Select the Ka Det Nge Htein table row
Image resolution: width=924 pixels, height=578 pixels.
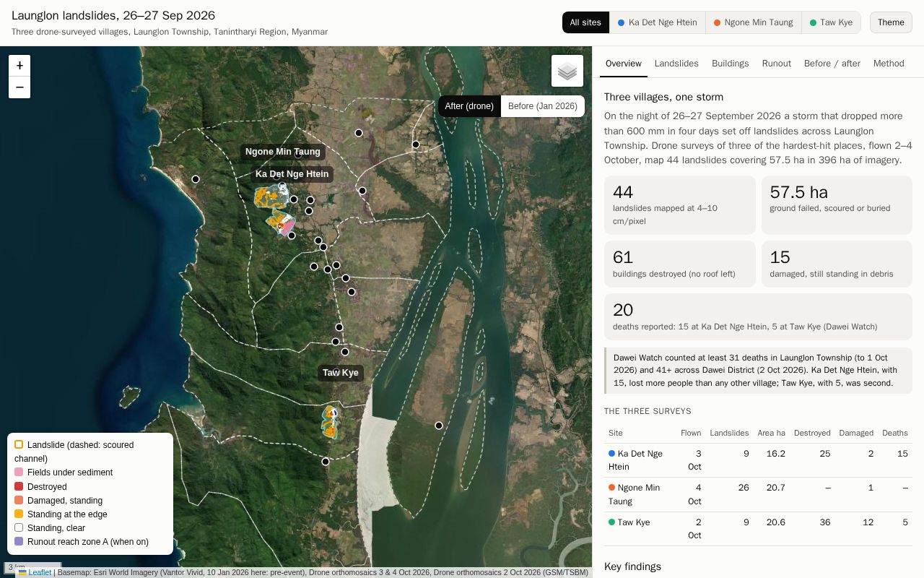click(x=758, y=460)
